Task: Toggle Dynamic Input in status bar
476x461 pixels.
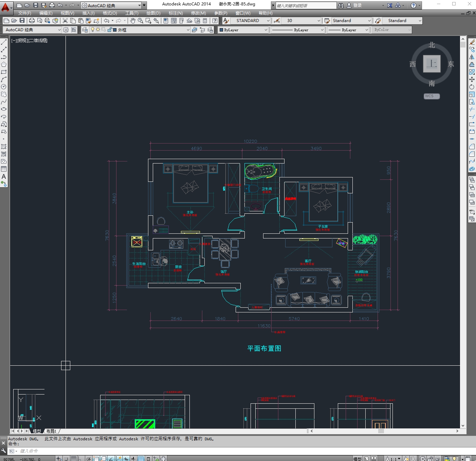Action: [126, 459]
